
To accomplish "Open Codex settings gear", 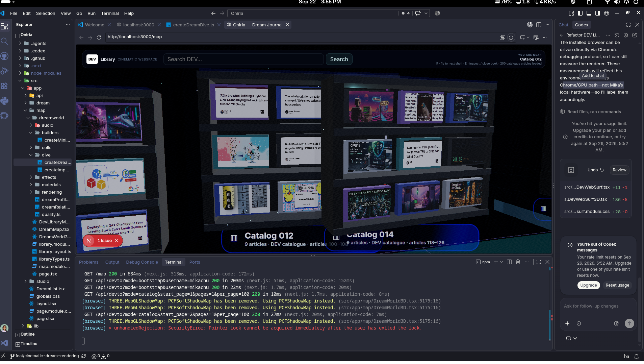I will tap(626, 35).
